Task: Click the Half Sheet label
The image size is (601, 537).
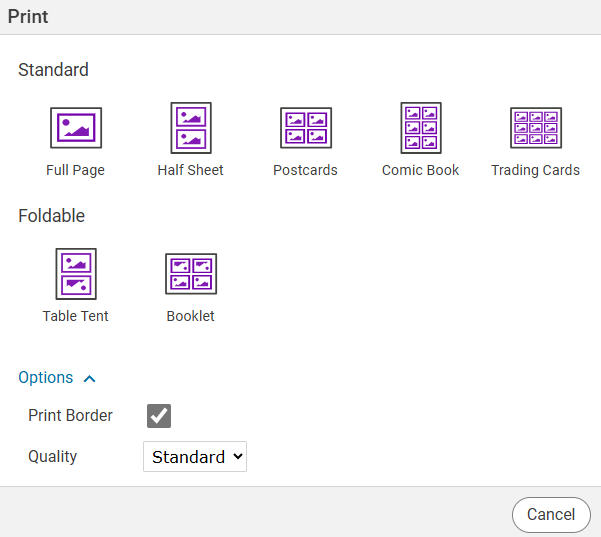Action: (x=190, y=170)
